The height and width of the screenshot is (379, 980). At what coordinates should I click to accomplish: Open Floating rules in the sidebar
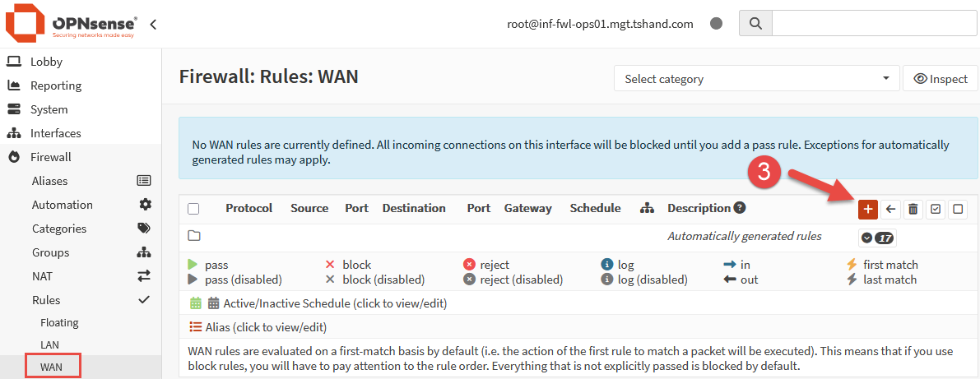coord(59,322)
